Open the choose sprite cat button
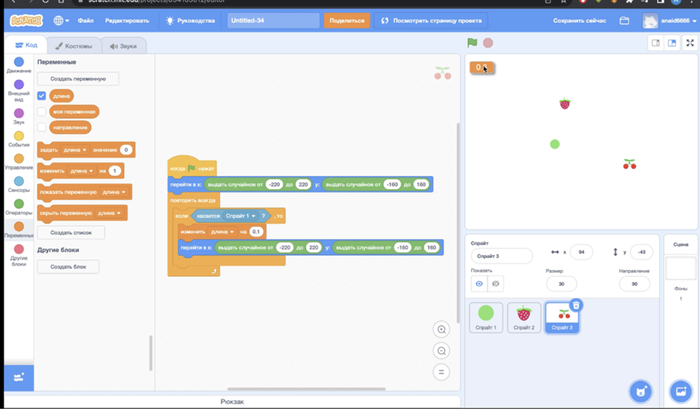The image size is (700, 410). pos(641,391)
